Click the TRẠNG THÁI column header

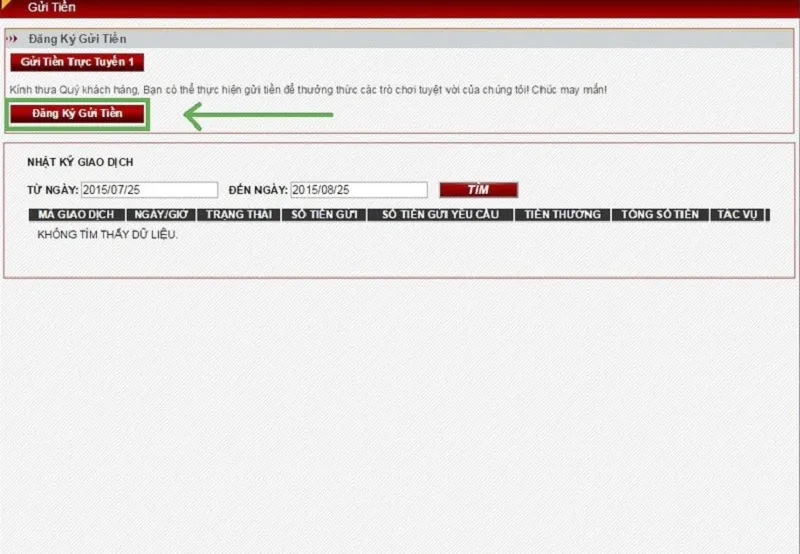239,214
